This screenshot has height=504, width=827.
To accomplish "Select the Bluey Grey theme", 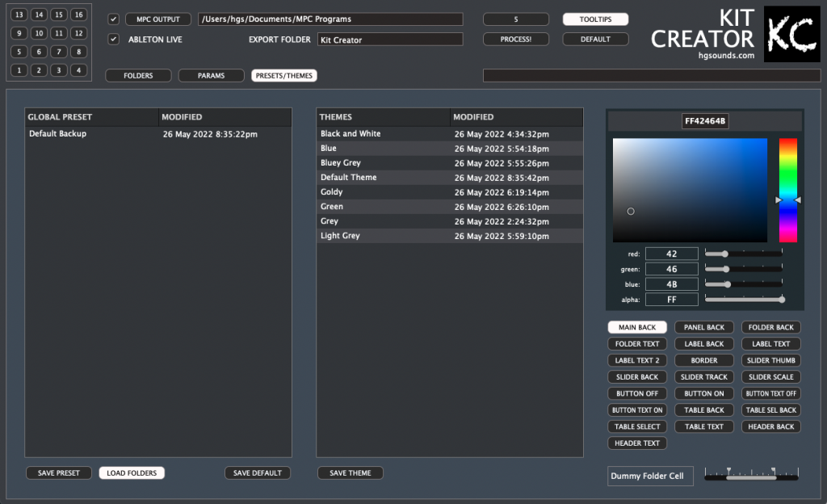I will [x=449, y=163].
